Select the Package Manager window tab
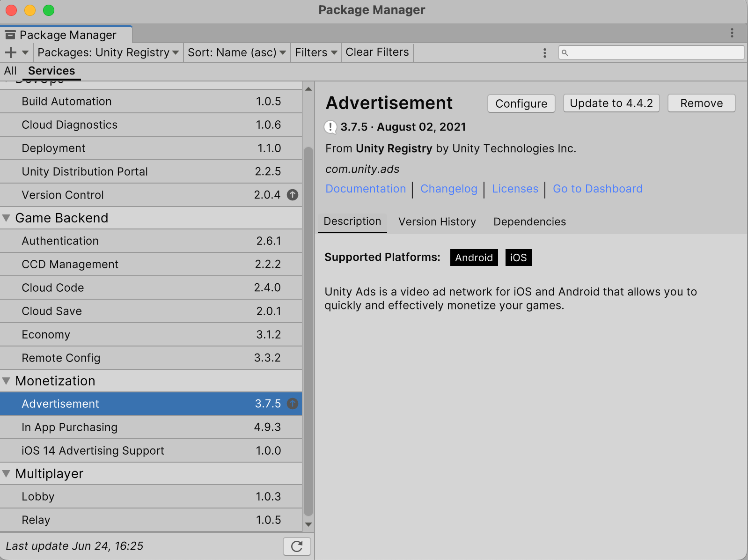 [x=66, y=35]
